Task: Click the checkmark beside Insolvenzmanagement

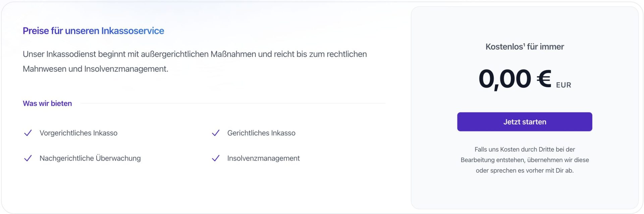Action: pyautogui.click(x=216, y=158)
